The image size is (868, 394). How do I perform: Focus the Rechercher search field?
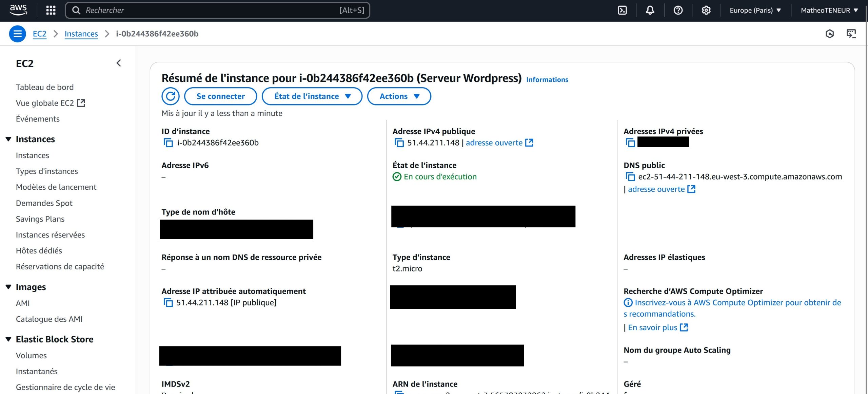[217, 10]
